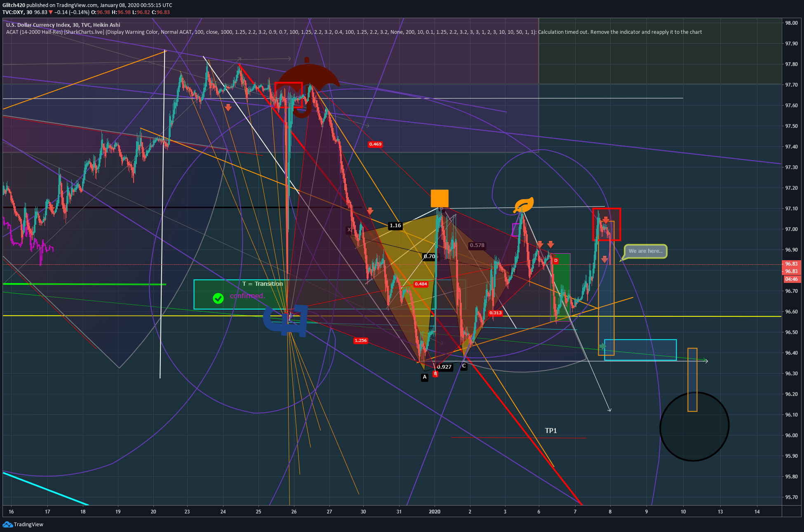
Task: Select the dark red umbrella icon
Action: tap(308, 87)
